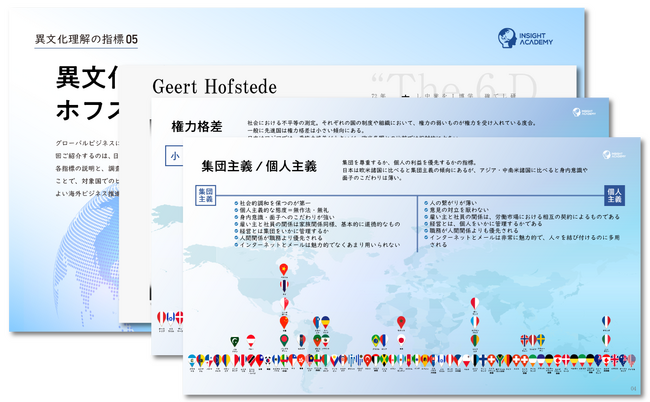Viewport: 650px width, 402px height.
Task: Click the small logo on the 集団主義 slide
Action: click(614, 155)
